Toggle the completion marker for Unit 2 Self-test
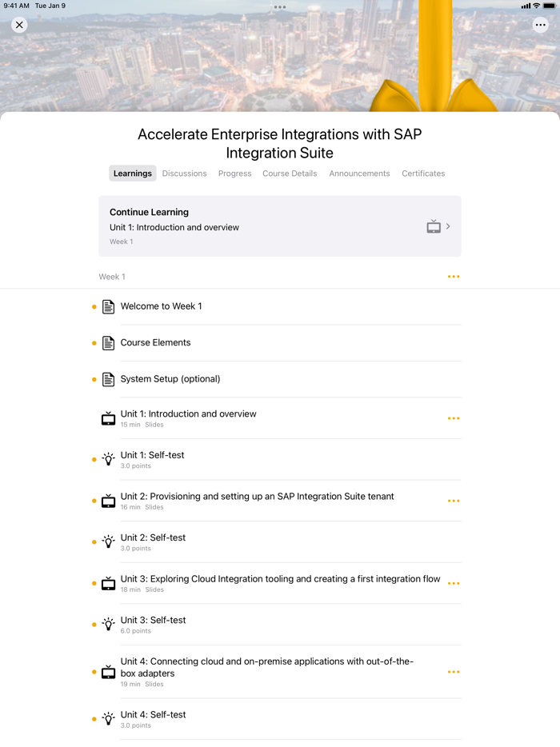 click(x=94, y=541)
